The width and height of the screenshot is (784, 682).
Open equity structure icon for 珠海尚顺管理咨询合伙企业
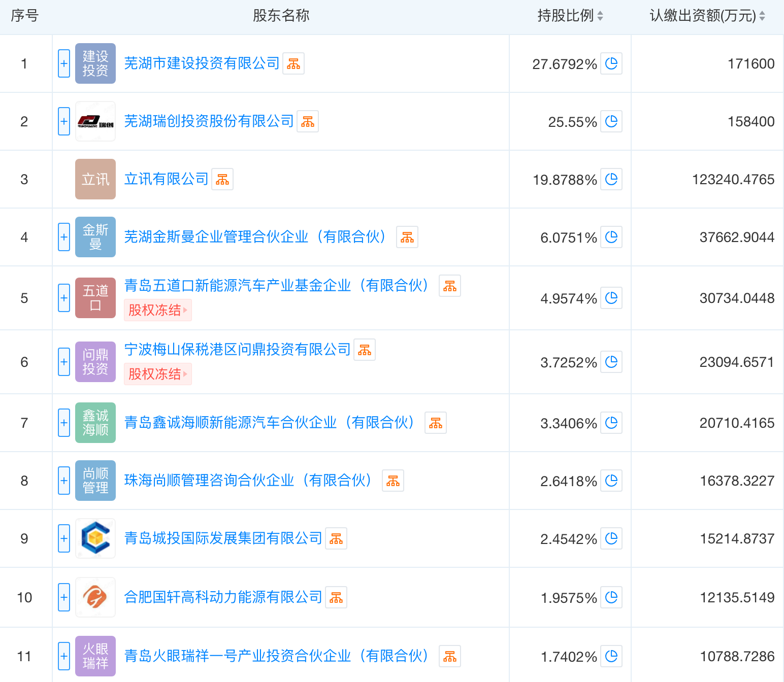(393, 481)
